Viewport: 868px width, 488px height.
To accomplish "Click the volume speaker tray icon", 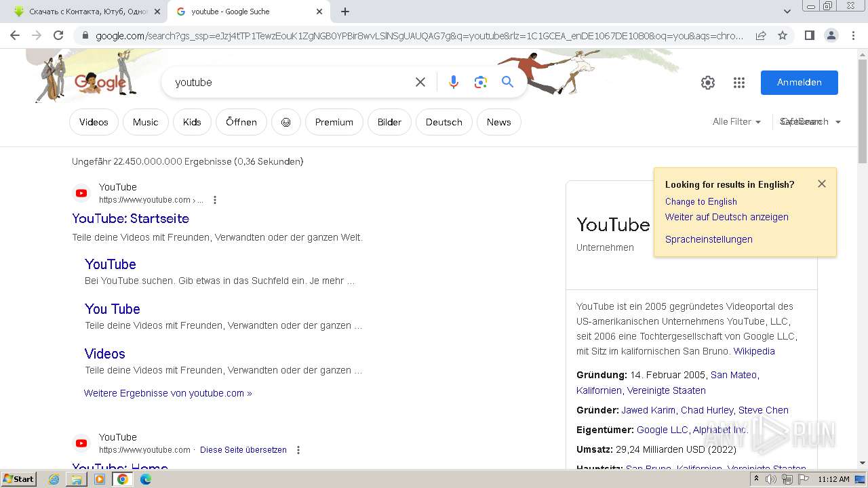I will (x=771, y=479).
